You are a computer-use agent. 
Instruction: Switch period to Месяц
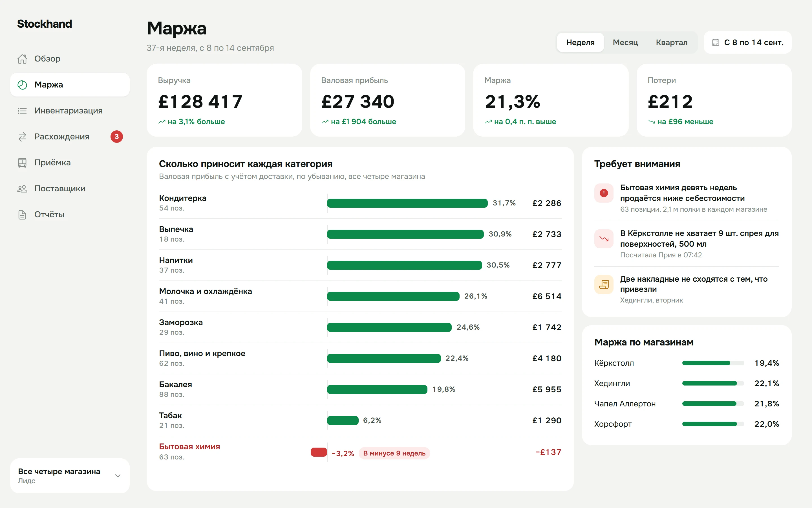coord(625,42)
